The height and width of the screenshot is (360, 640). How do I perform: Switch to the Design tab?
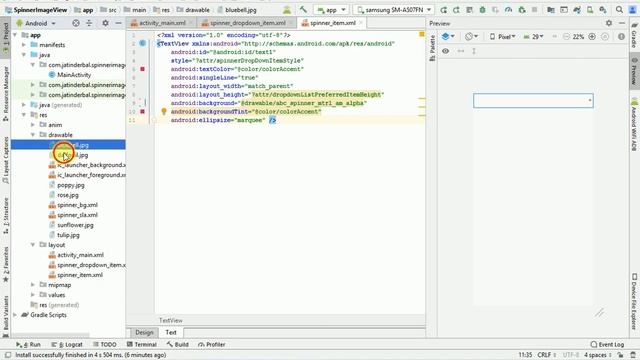144,332
